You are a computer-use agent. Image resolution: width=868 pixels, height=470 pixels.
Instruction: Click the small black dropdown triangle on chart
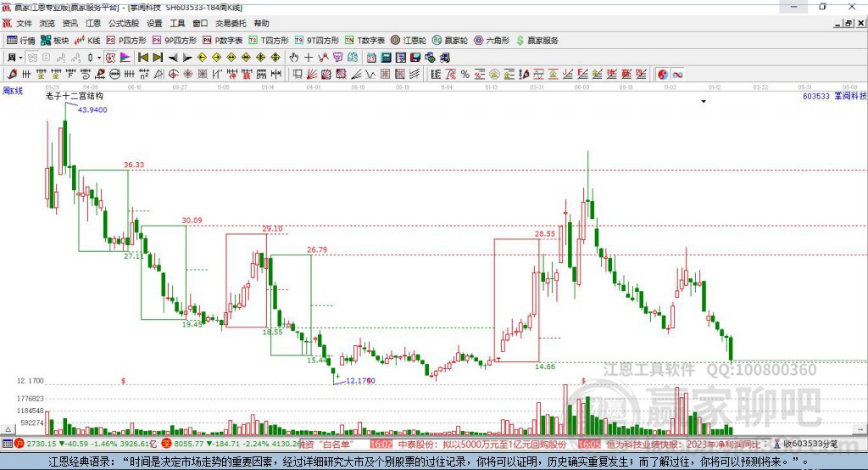tap(704, 102)
